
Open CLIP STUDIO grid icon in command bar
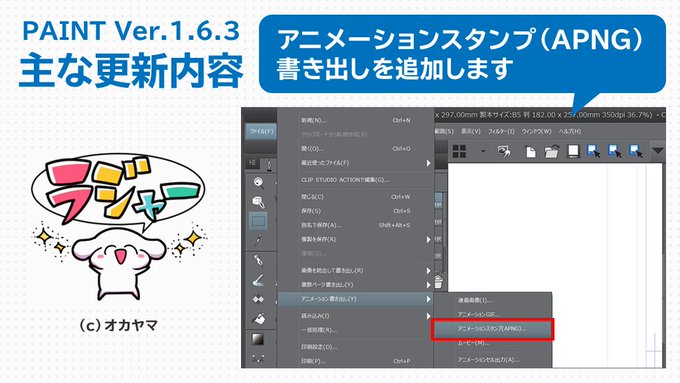tap(459, 151)
